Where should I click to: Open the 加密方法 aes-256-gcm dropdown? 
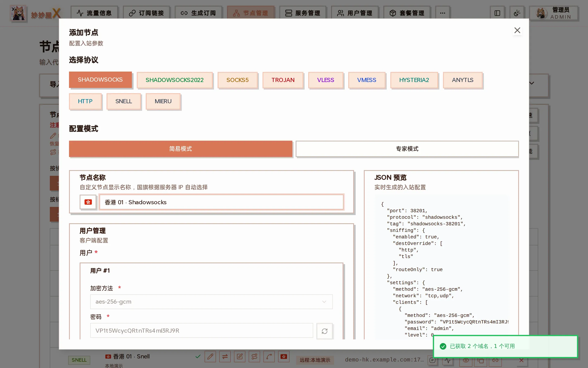tap(211, 302)
